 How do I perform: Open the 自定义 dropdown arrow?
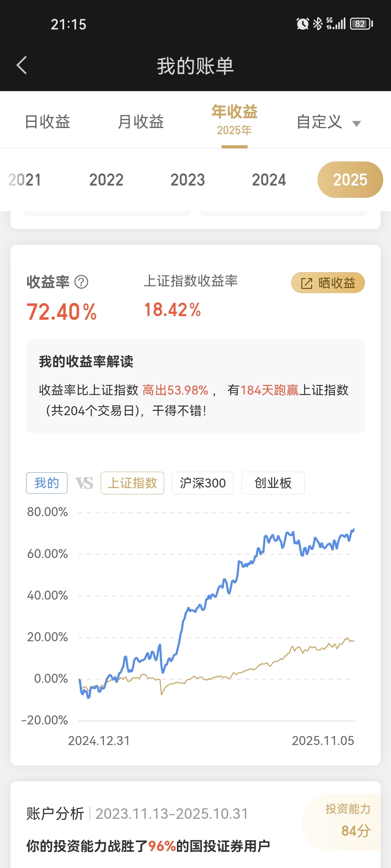[x=357, y=124]
